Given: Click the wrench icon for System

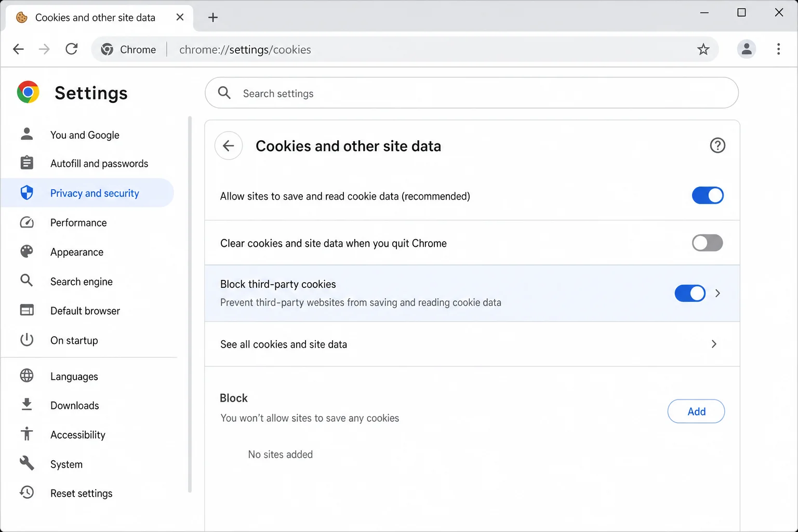Looking at the screenshot, I should coord(26,463).
